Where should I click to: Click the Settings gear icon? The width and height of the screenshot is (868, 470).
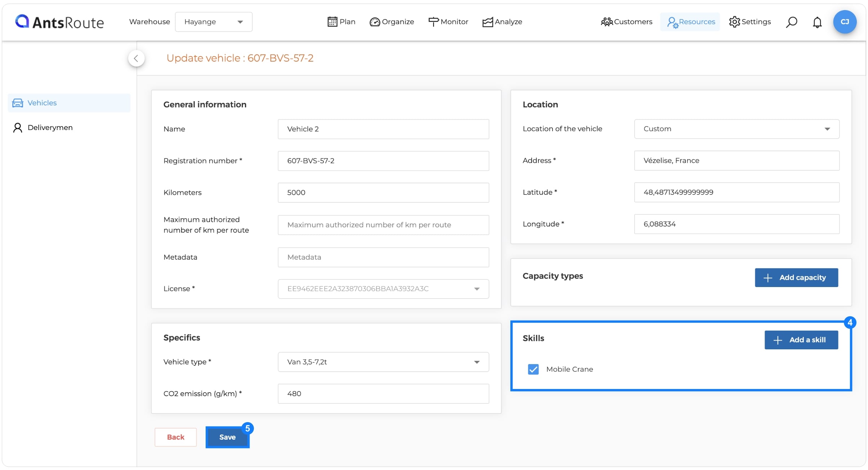[734, 22]
